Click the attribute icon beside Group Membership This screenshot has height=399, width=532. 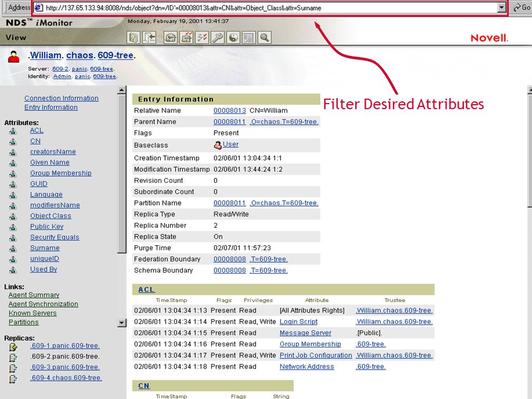point(13,173)
